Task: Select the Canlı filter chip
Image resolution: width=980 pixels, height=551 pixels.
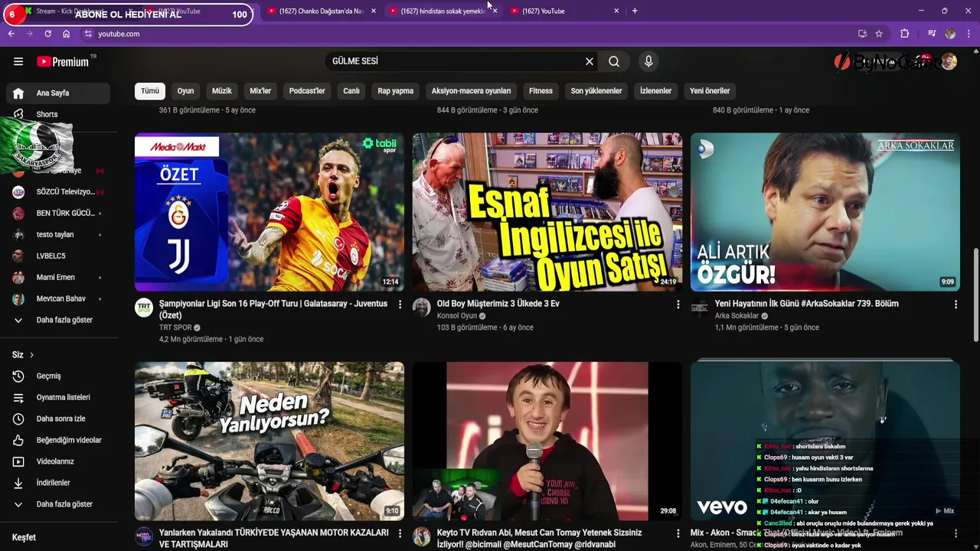Action: 351,91
